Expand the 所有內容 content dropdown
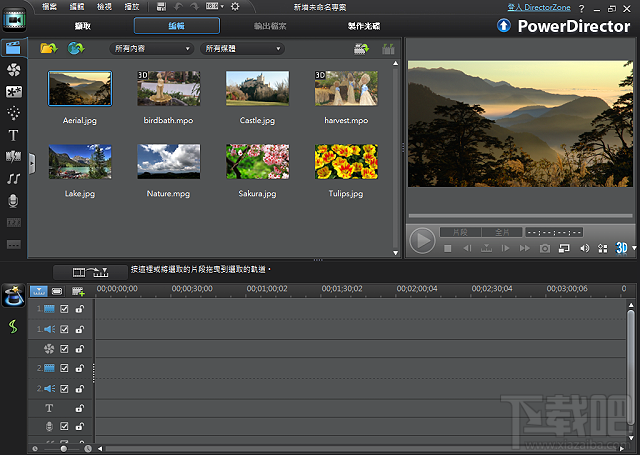Image resolution: width=640 pixels, height=455 pixels. click(x=151, y=48)
